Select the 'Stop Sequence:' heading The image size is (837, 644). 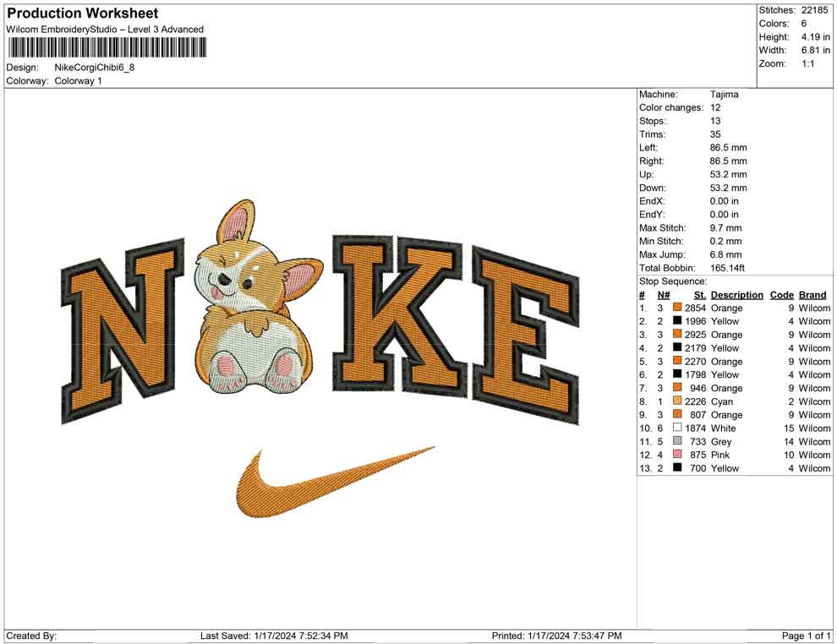[673, 281]
